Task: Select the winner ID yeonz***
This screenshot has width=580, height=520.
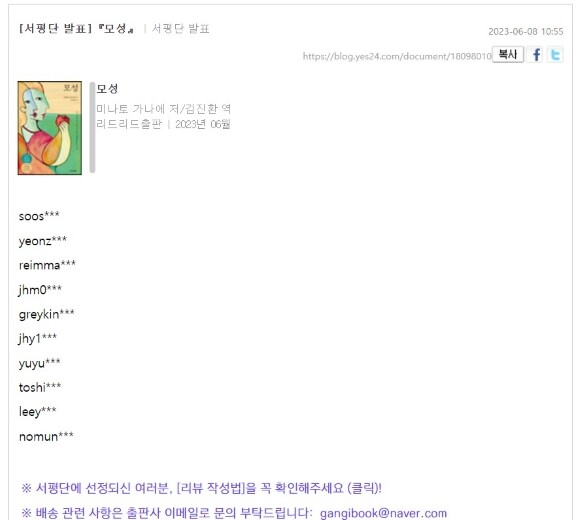Action: (x=43, y=241)
